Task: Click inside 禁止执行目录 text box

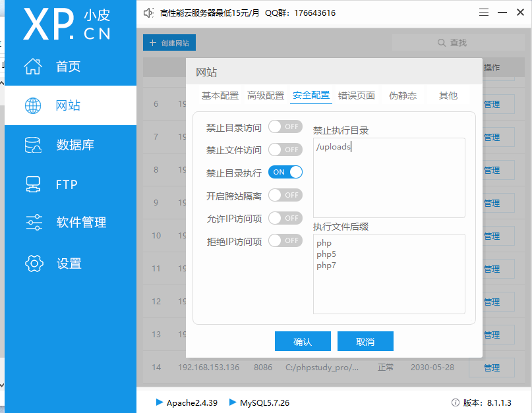Action: [389, 178]
